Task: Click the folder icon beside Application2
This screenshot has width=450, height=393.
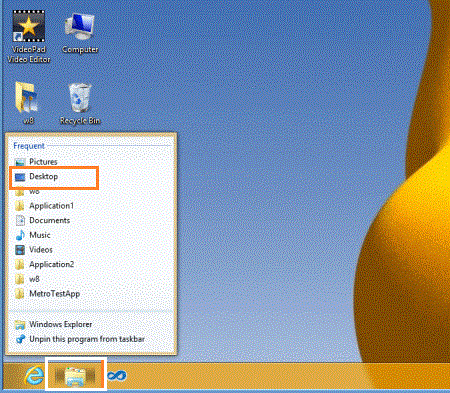Action: (x=20, y=264)
